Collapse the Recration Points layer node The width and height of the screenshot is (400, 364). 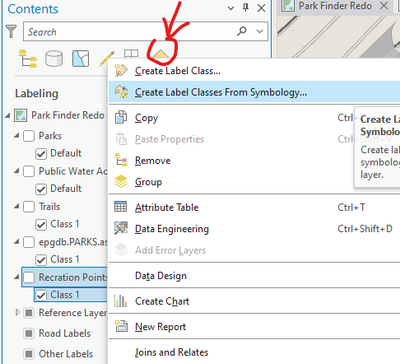tap(17, 277)
